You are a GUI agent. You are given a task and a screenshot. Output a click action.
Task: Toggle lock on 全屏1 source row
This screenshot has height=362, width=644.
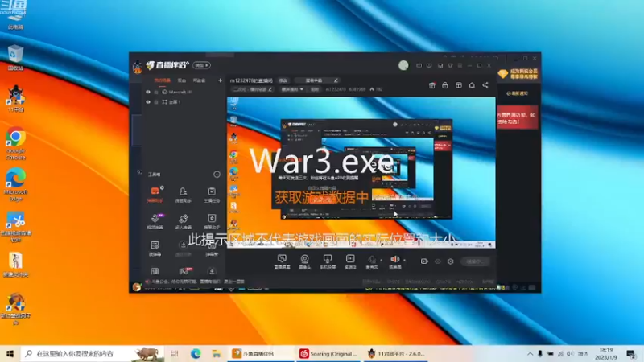156,102
